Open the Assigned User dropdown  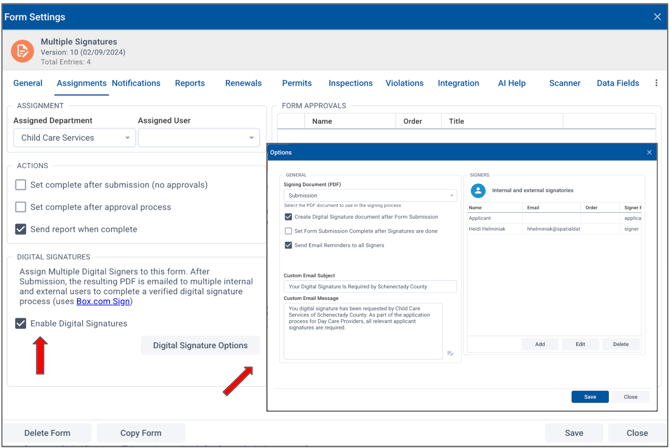click(198, 138)
